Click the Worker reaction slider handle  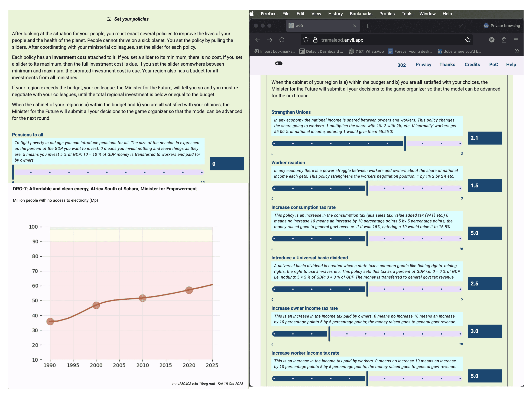pyautogui.click(x=367, y=188)
